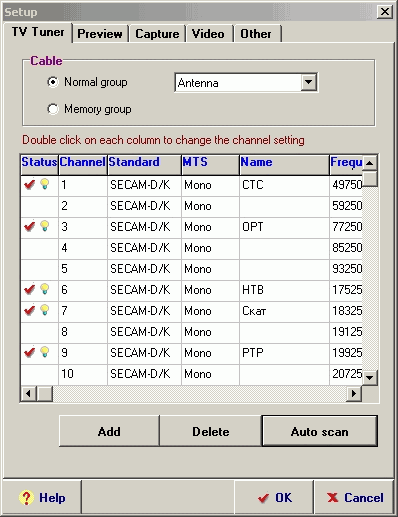
Task: Click the status cell for channel 5
Action: 39,269
